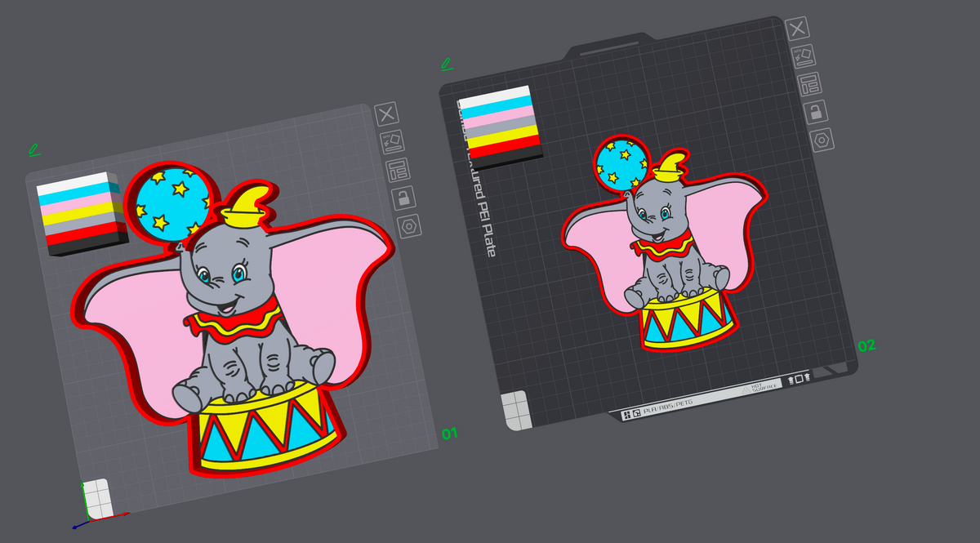The image size is (980, 543).
Task: Remove plate 01 with its X icon
Action: tap(386, 113)
